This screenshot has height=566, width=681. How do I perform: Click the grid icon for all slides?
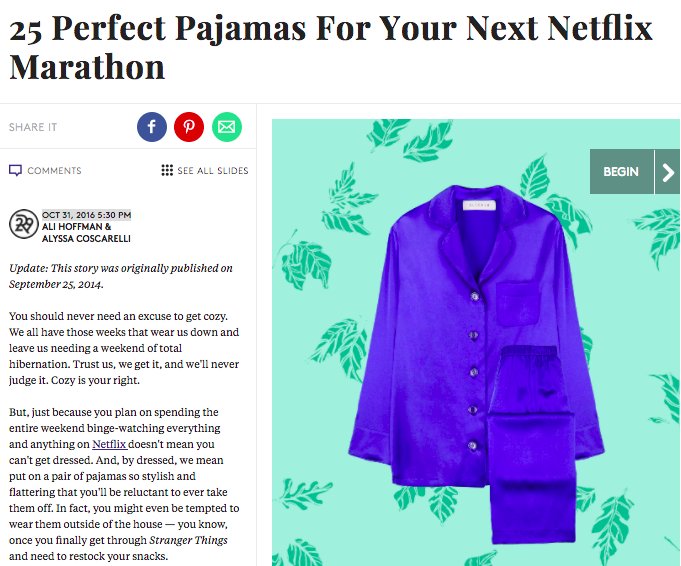[x=167, y=170]
